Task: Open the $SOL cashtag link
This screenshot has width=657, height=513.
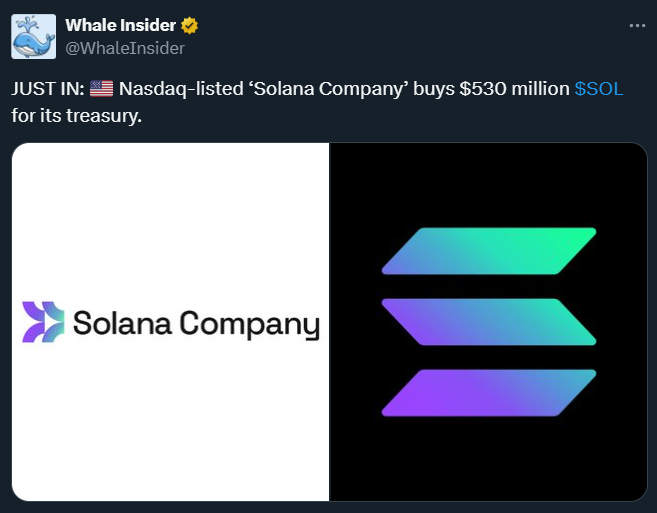Action: click(599, 89)
